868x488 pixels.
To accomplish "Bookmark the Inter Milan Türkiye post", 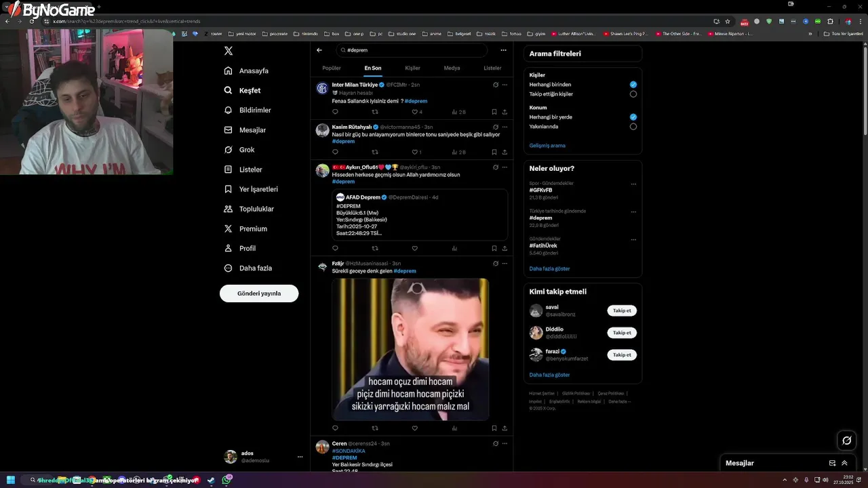I will tap(494, 112).
